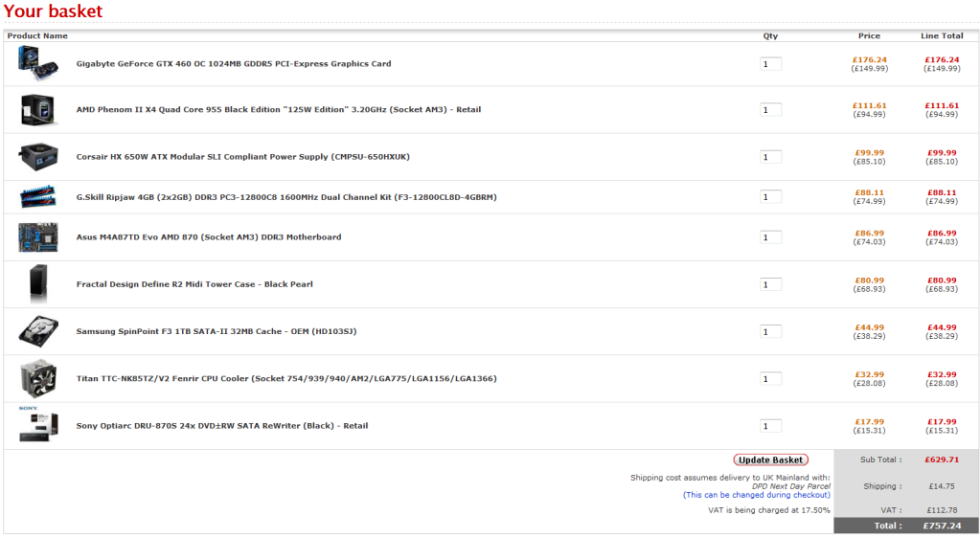Viewport: 980px width, 538px height.
Task: Click the AMD Phenom II X4 product image
Action: [38, 110]
